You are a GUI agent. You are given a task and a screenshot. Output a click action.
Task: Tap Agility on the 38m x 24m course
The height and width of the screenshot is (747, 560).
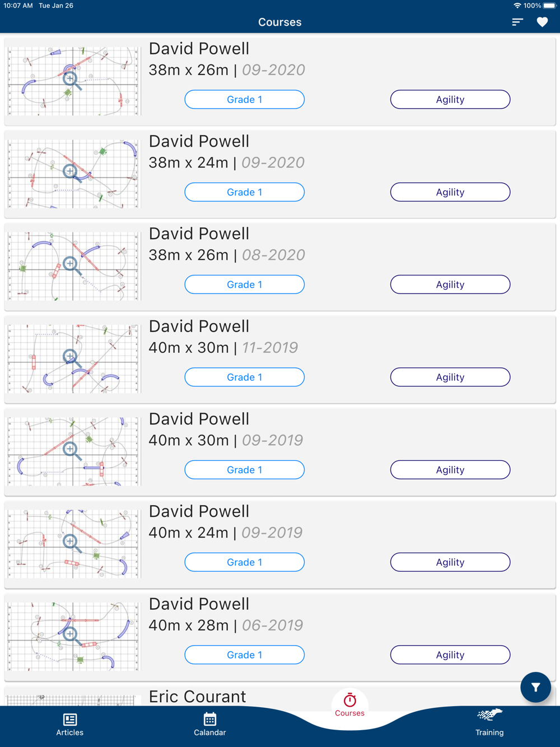(450, 192)
